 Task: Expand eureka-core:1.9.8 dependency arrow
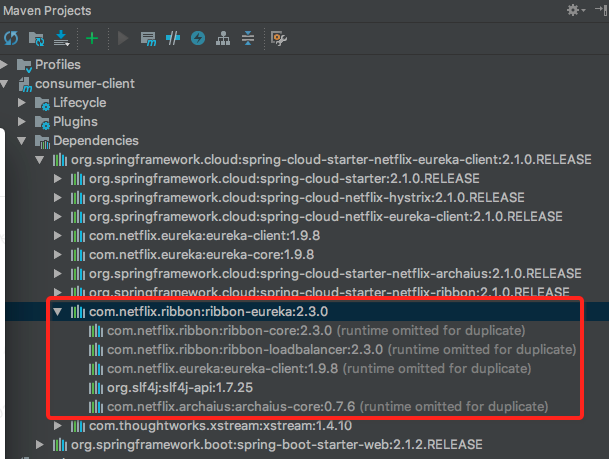58,255
